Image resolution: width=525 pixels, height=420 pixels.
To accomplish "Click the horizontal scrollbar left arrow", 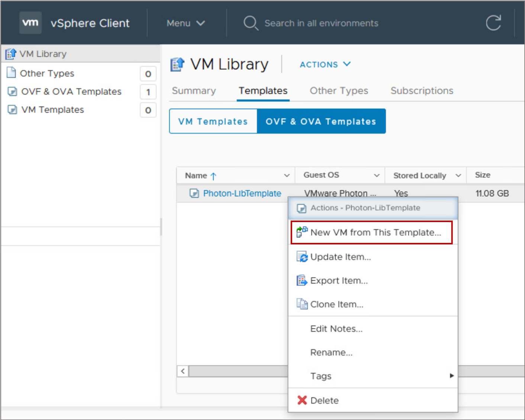I will 183,371.
